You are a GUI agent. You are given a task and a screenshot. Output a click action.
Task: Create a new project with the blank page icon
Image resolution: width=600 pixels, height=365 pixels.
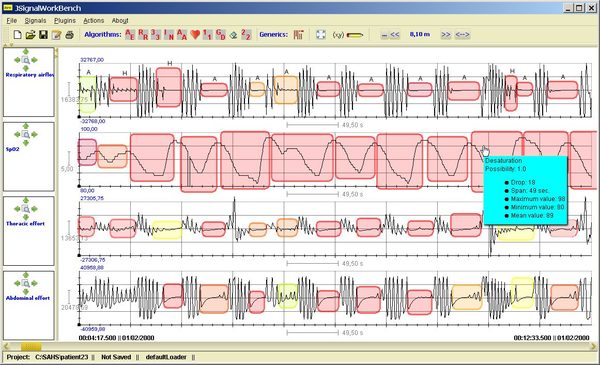coord(17,35)
